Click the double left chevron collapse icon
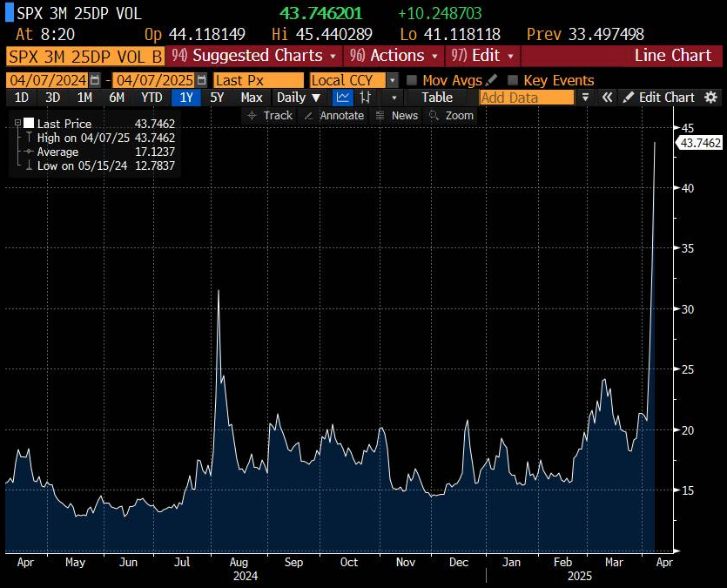The image size is (727, 588). pos(607,98)
